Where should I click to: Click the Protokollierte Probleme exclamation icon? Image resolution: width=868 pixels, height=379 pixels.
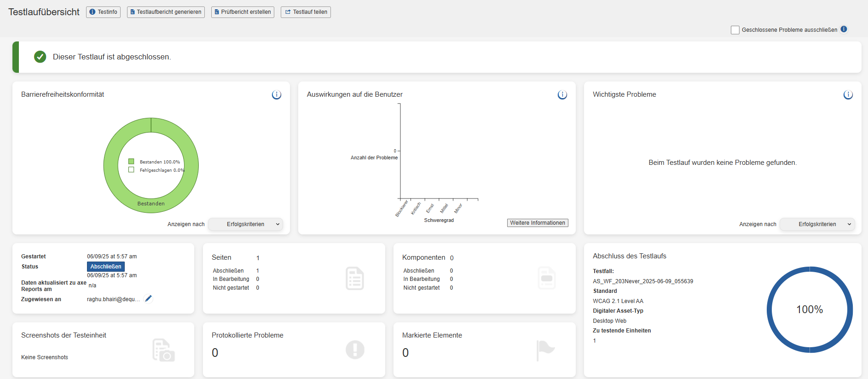click(355, 350)
